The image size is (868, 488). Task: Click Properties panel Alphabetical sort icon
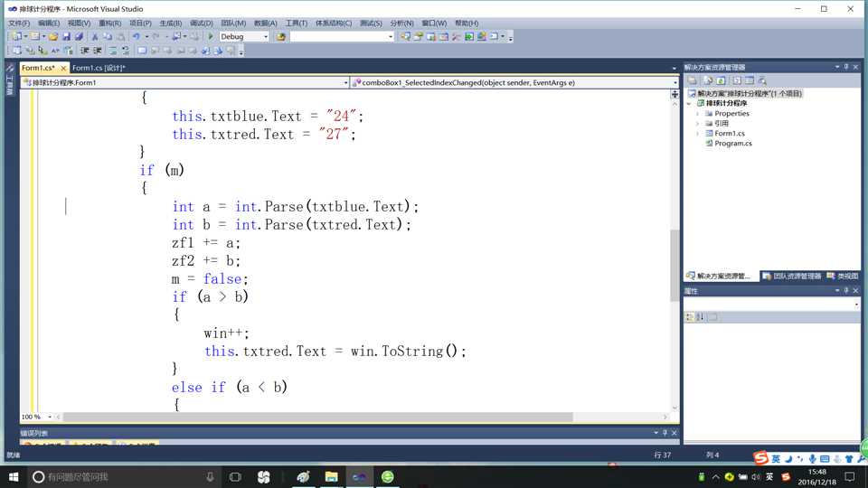[700, 317]
